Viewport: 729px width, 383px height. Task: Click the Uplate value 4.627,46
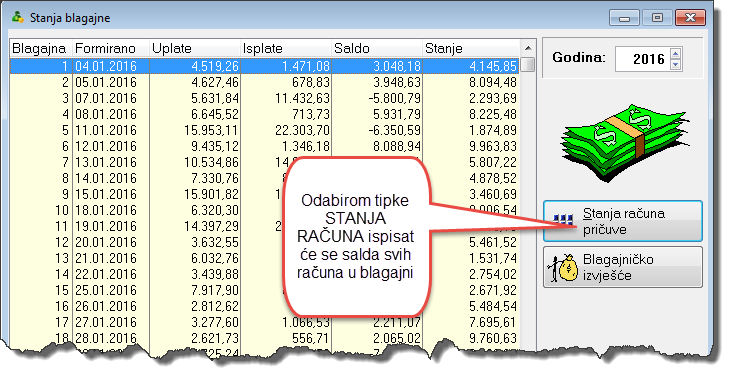[x=215, y=82]
